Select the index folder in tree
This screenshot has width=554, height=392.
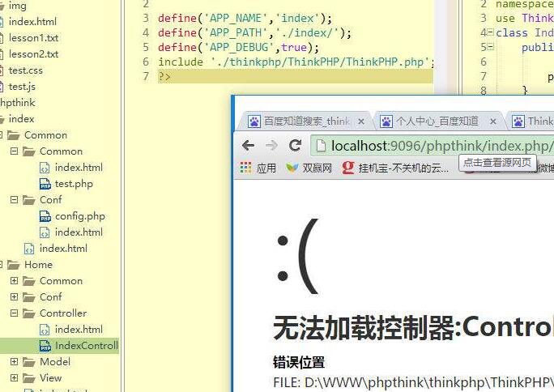pos(21,119)
